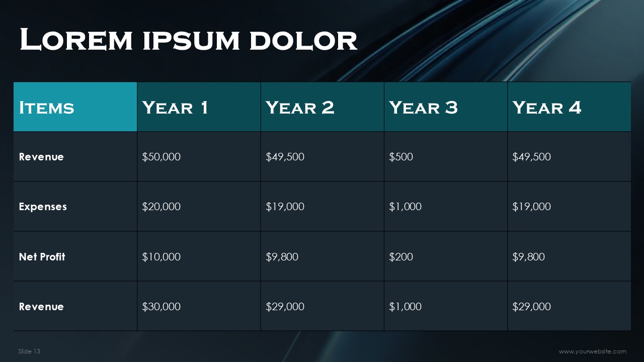Click the 'Lorem ipsum dolor' slide title
The image size is (644, 362).
point(188,40)
